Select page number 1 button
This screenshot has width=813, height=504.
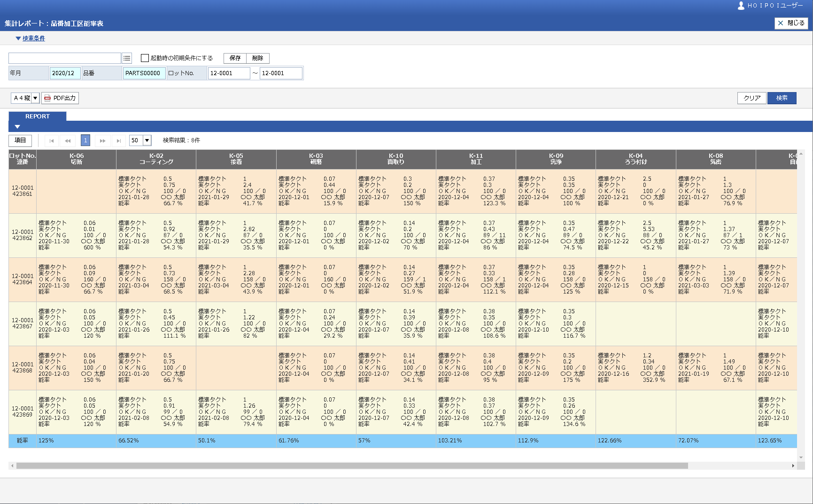pyautogui.click(x=85, y=140)
